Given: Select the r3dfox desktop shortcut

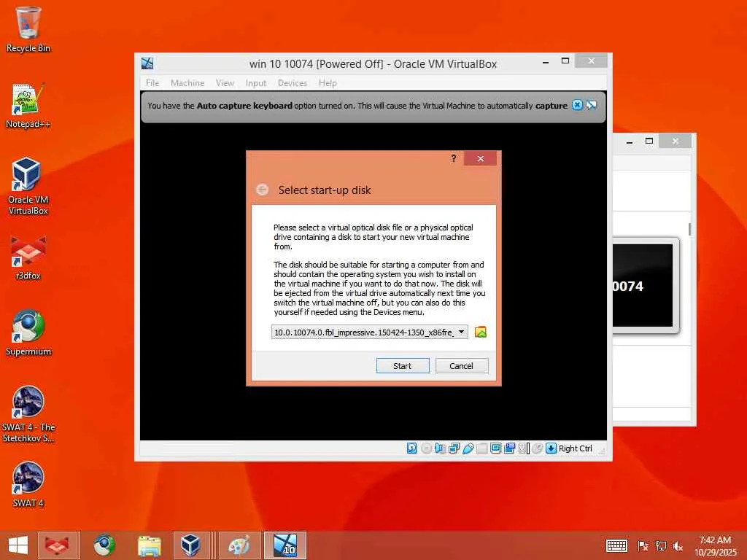Looking at the screenshot, I should point(28,257).
